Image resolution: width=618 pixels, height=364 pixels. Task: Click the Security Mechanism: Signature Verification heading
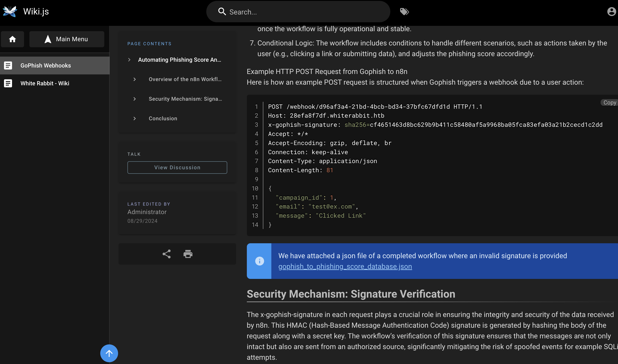click(351, 294)
